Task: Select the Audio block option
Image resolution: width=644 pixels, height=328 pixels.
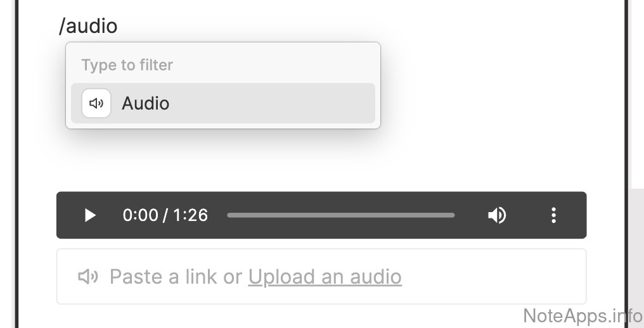Action: (x=223, y=103)
